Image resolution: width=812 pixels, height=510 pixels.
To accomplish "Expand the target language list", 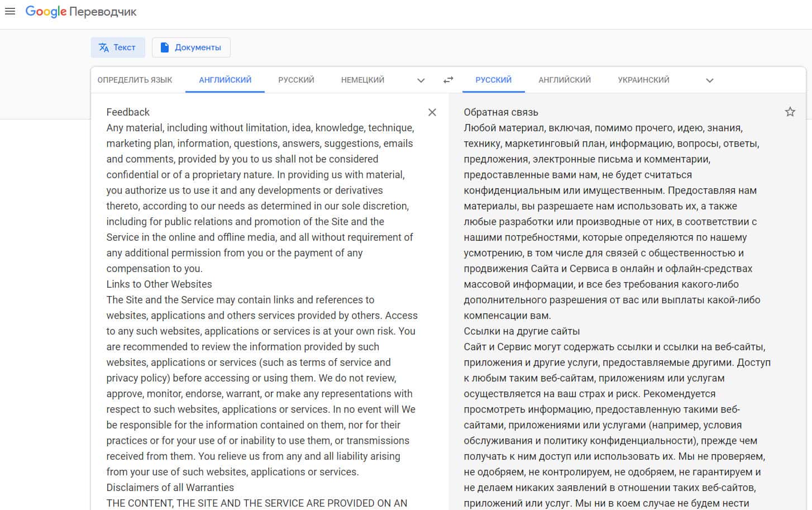I will [709, 80].
